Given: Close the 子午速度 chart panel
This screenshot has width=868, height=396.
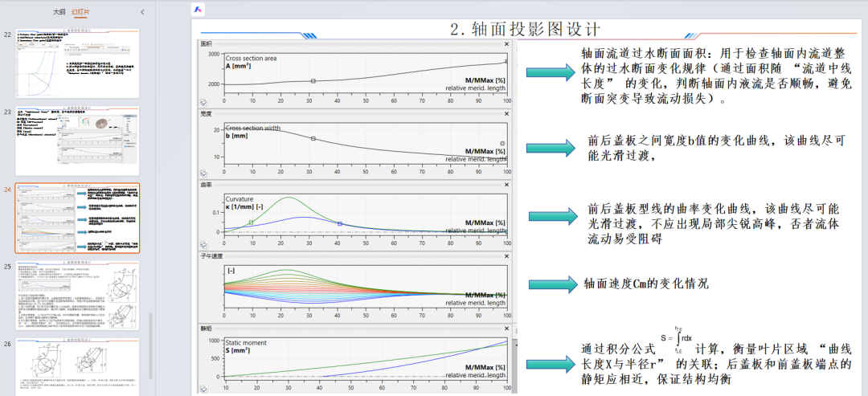Looking at the screenshot, I should click(x=507, y=255).
